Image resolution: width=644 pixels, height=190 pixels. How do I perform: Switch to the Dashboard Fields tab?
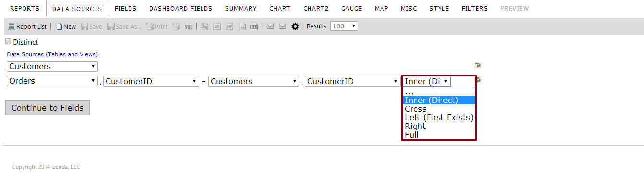point(180,8)
